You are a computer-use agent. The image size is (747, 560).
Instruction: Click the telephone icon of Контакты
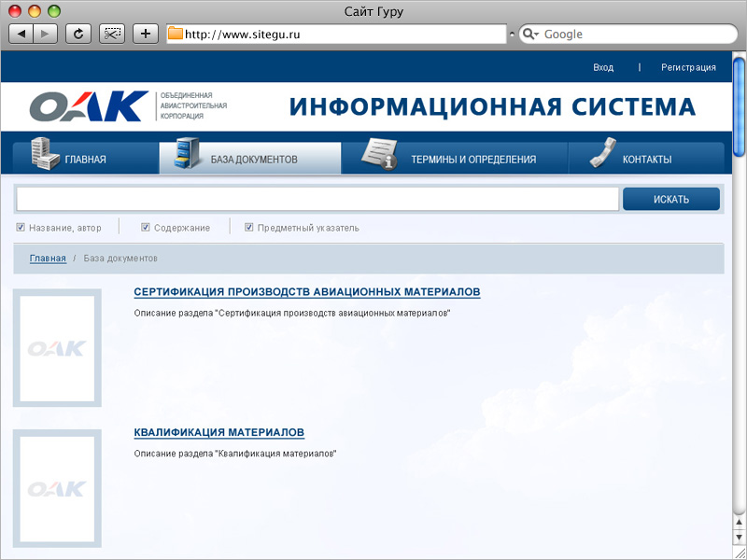(602, 153)
